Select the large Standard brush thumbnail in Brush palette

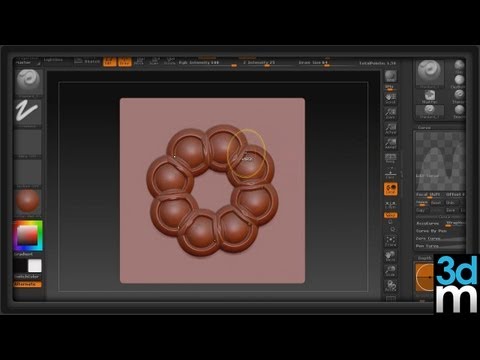[430, 74]
